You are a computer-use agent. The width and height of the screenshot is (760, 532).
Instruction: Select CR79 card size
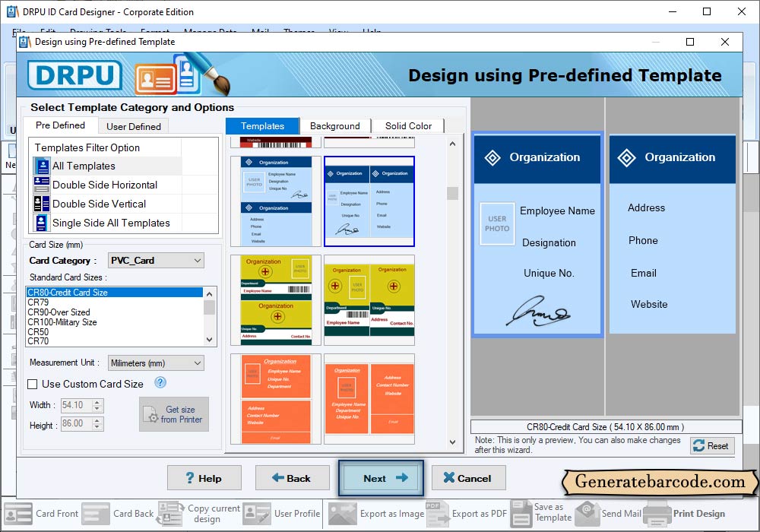pyautogui.click(x=115, y=302)
